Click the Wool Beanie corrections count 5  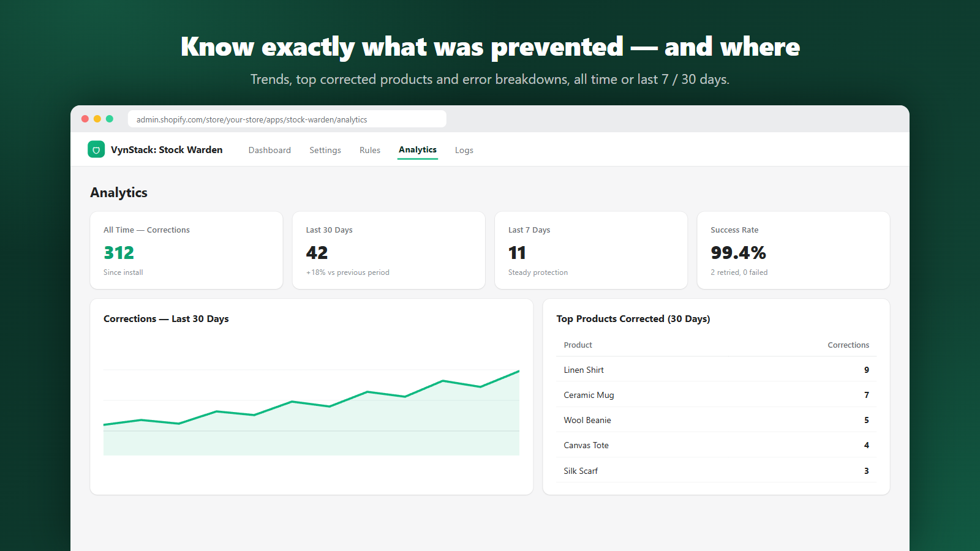tap(867, 420)
